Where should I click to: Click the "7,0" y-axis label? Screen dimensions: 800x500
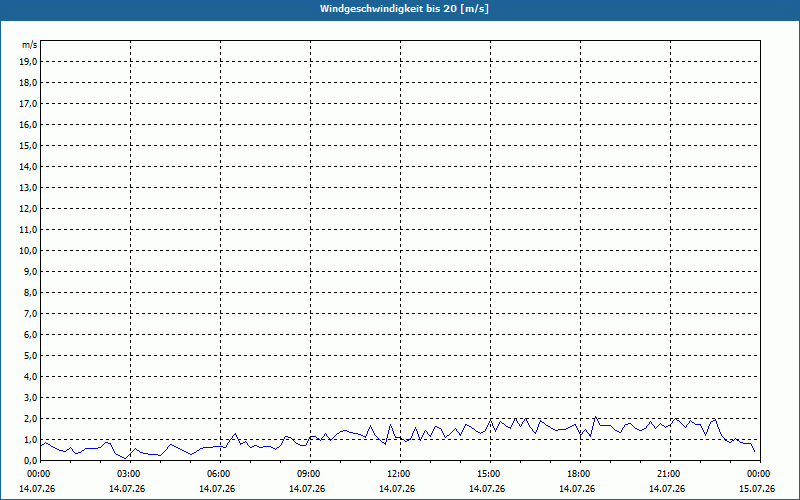coord(30,313)
